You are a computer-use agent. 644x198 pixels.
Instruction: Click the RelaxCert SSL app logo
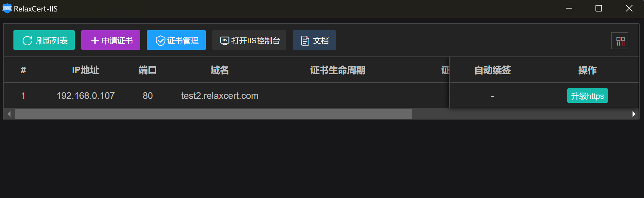7,9
